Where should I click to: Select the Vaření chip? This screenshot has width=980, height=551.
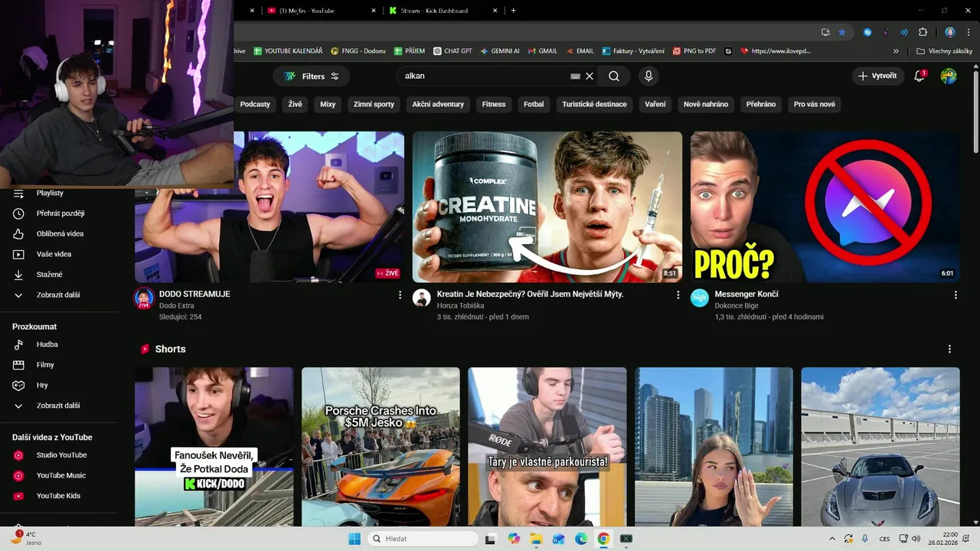click(655, 104)
